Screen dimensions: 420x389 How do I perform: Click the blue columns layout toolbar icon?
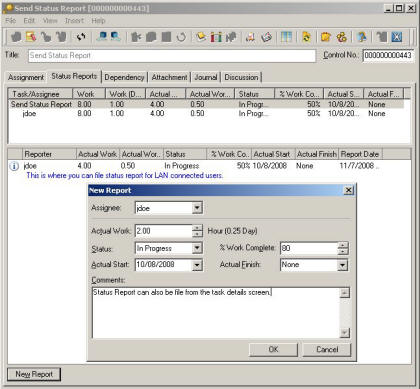(286, 37)
